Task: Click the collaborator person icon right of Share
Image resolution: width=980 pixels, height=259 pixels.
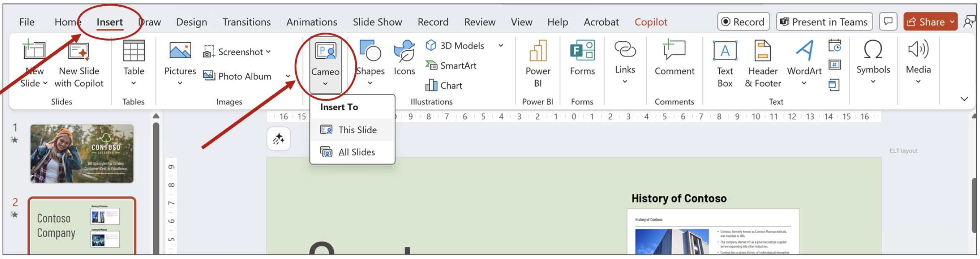Action: pos(969,22)
